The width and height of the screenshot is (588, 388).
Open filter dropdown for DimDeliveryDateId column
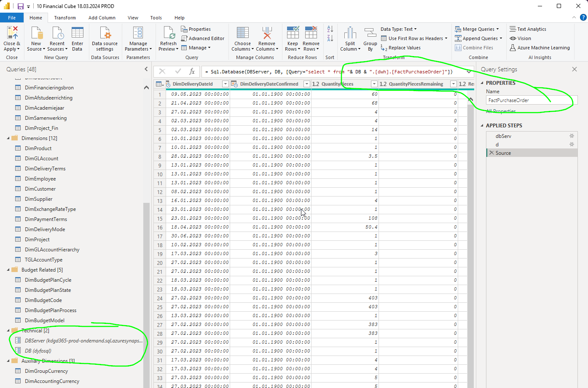coord(226,84)
